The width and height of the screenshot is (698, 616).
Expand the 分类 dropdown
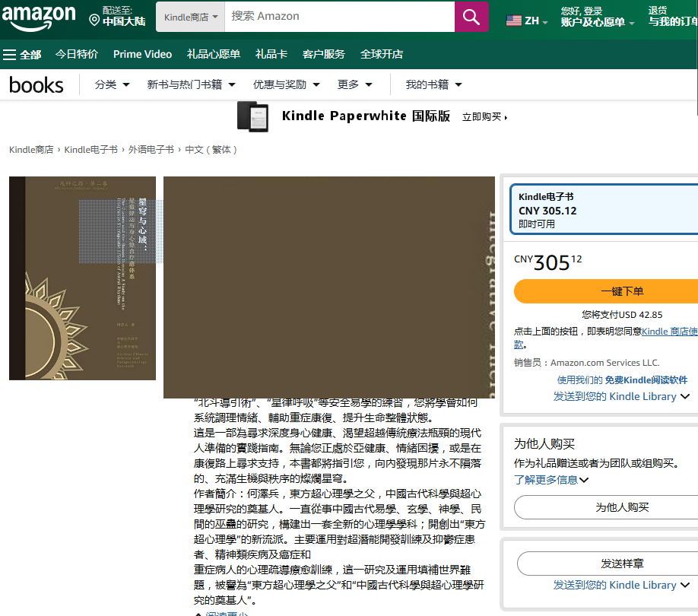tap(113, 84)
